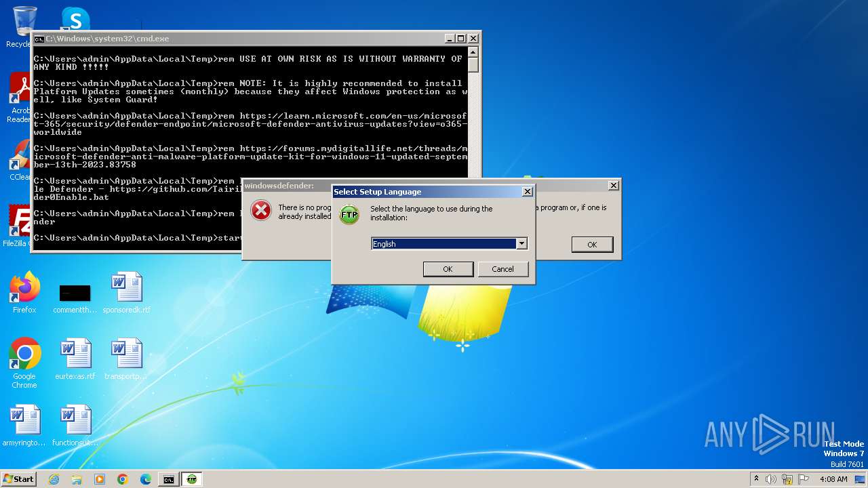Show hidden system tray icons
Viewport: 868px width, 488px height.
(757, 479)
